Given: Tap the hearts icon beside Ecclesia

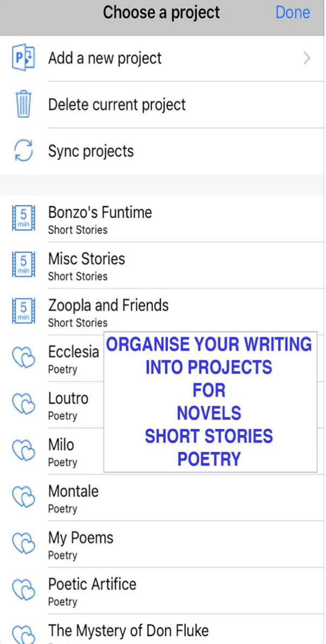Looking at the screenshot, I should click(x=23, y=359).
